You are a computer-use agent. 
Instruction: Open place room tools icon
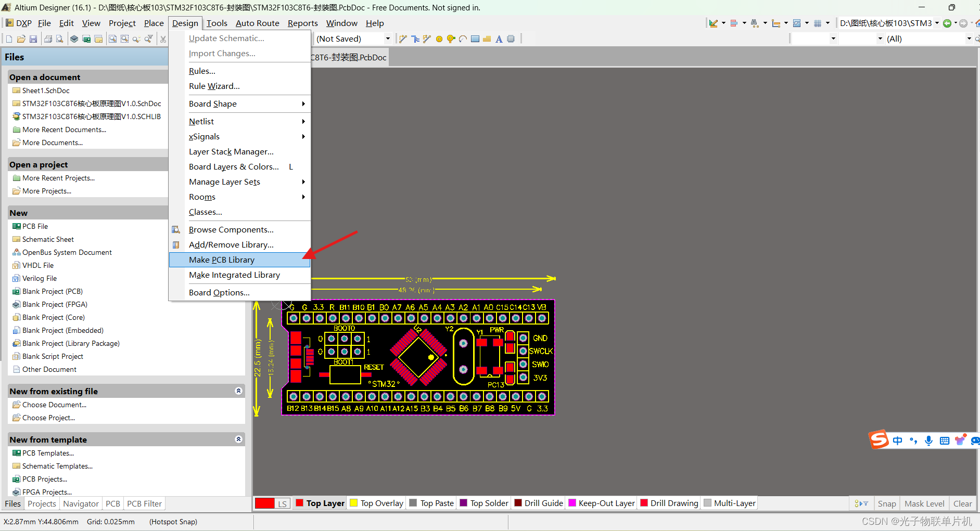click(x=797, y=23)
